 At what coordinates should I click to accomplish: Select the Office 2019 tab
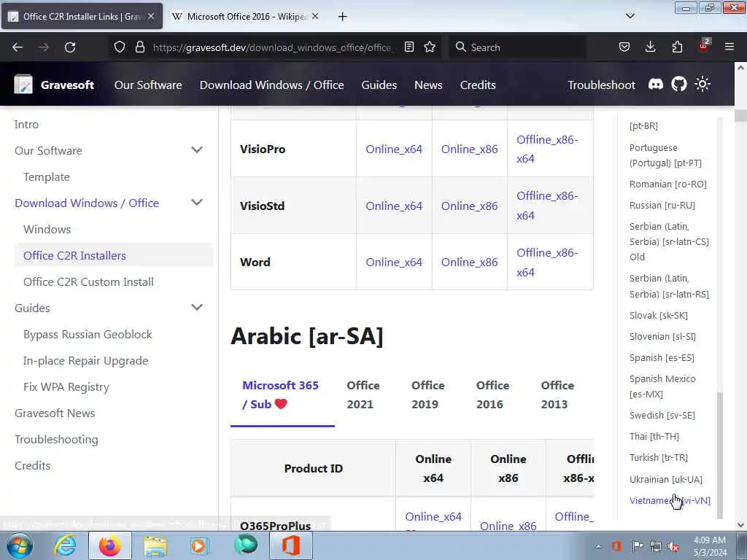428,394
